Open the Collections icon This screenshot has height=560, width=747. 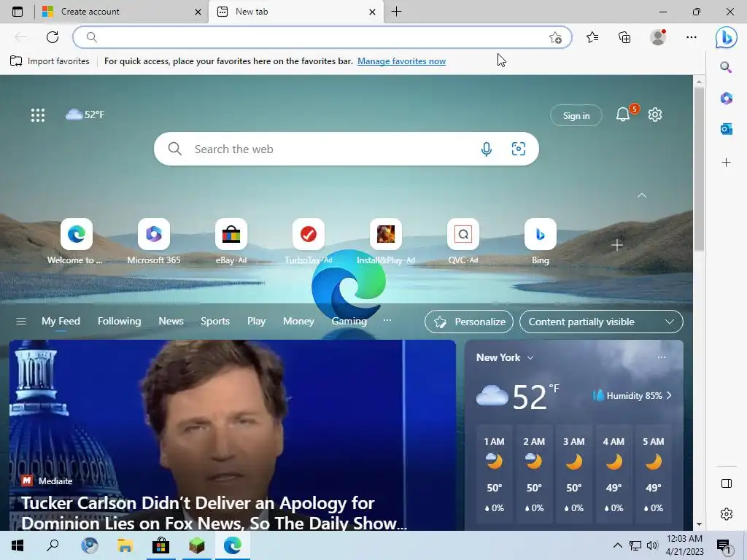click(x=624, y=37)
